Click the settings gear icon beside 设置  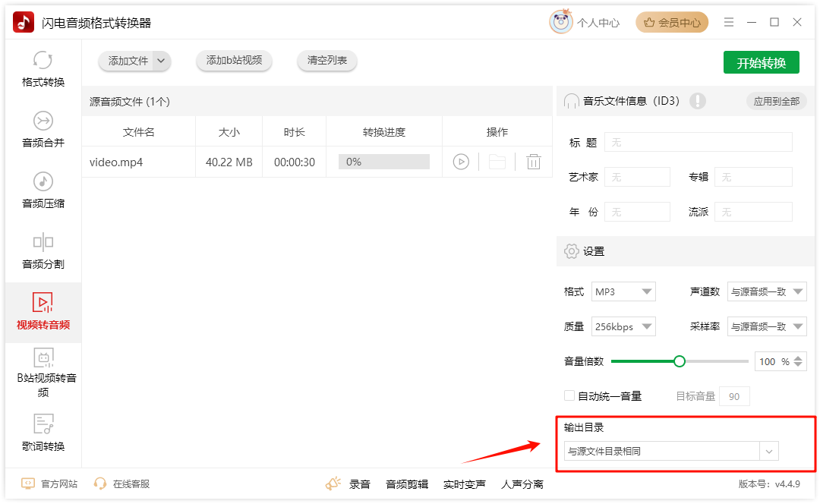tap(571, 251)
